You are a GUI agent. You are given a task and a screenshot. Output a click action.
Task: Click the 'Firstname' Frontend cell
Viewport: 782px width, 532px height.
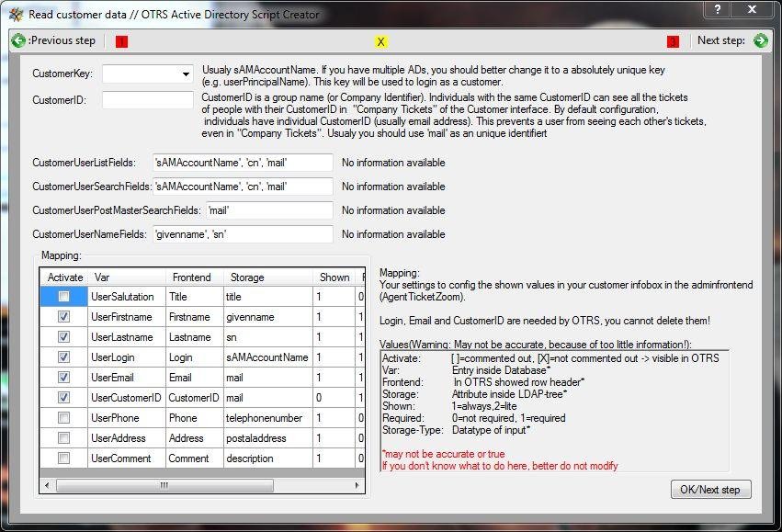pyautogui.click(x=195, y=317)
